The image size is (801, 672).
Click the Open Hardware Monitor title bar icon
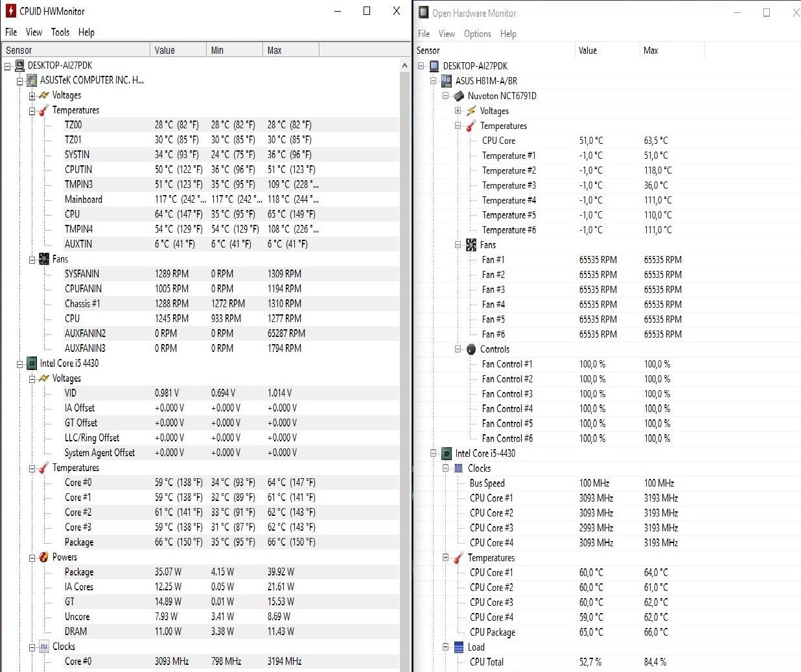[424, 13]
